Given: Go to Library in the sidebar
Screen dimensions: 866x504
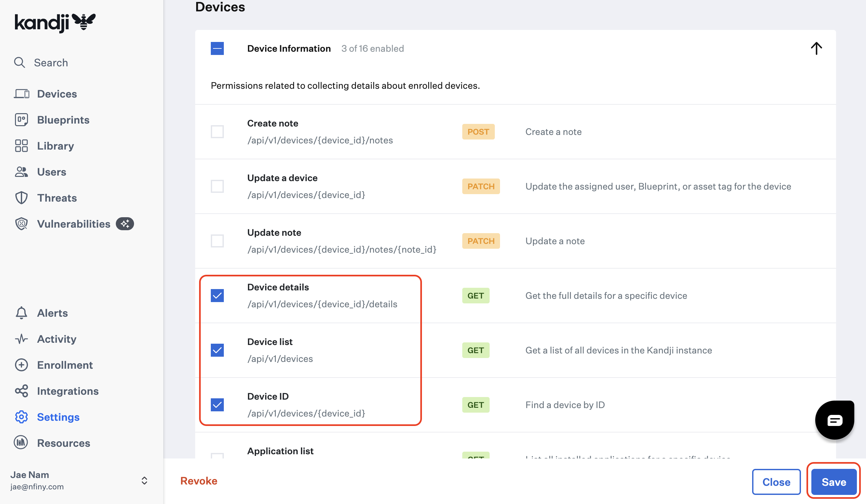Looking at the screenshot, I should pos(55,146).
